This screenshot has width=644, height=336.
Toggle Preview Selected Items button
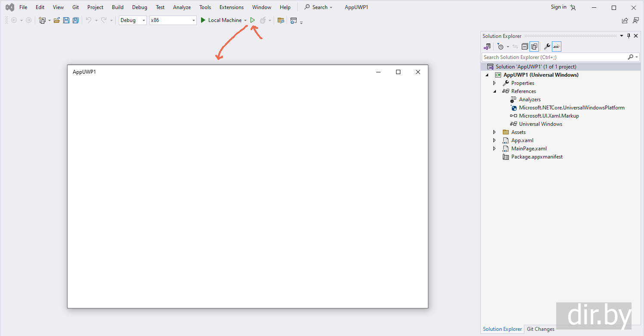pyautogui.click(x=557, y=47)
